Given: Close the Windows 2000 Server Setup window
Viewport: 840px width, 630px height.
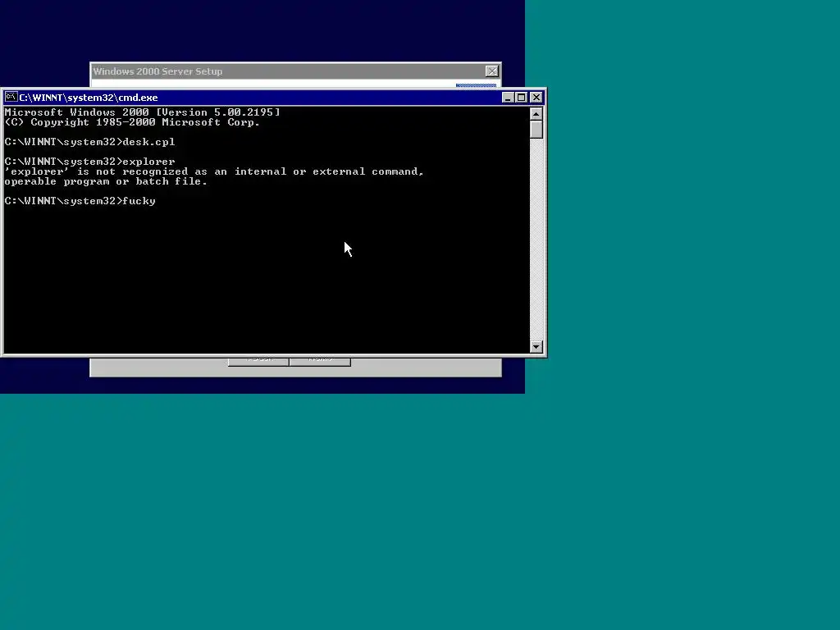Looking at the screenshot, I should point(492,71).
